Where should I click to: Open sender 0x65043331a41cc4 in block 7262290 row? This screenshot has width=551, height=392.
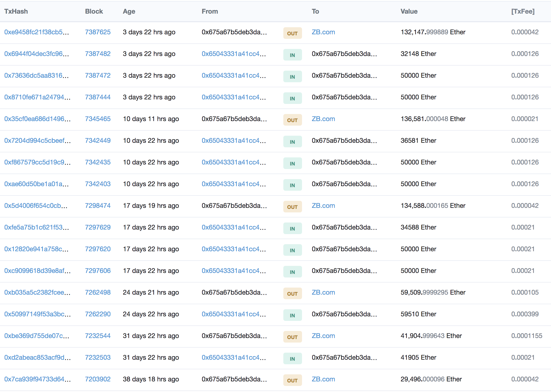click(x=234, y=314)
